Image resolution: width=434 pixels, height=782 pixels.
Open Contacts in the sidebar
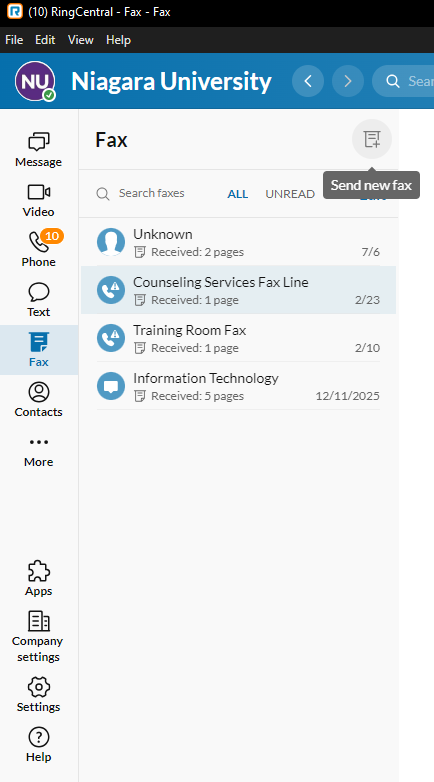click(38, 399)
